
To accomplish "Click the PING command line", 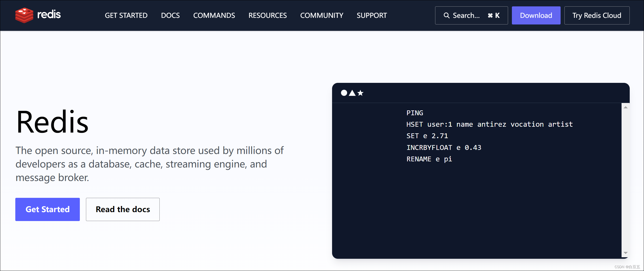I will pos(415,113).
